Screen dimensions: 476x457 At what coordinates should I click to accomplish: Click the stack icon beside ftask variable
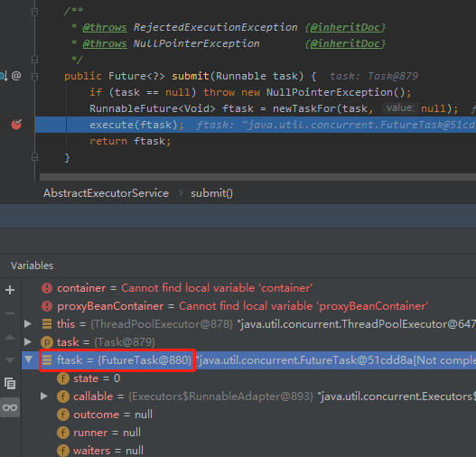click(47, 360)
